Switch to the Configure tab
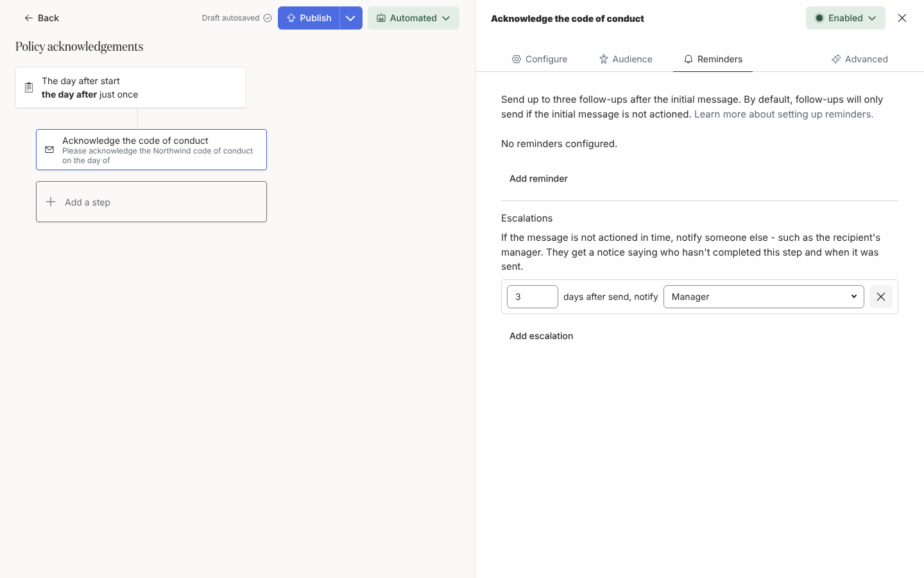Viewport: 924px width, 578px height. 540,59
